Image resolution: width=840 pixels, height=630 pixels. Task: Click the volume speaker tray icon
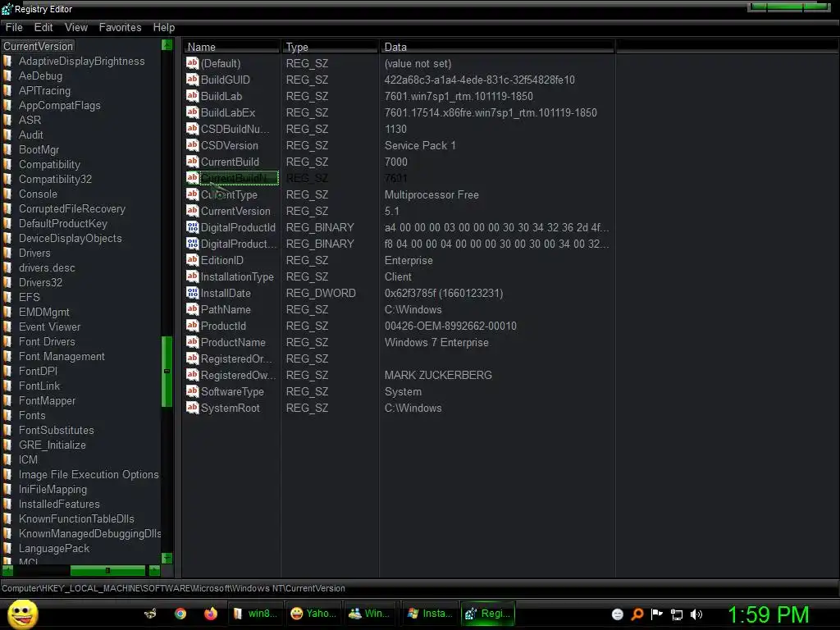click(696, 614)
